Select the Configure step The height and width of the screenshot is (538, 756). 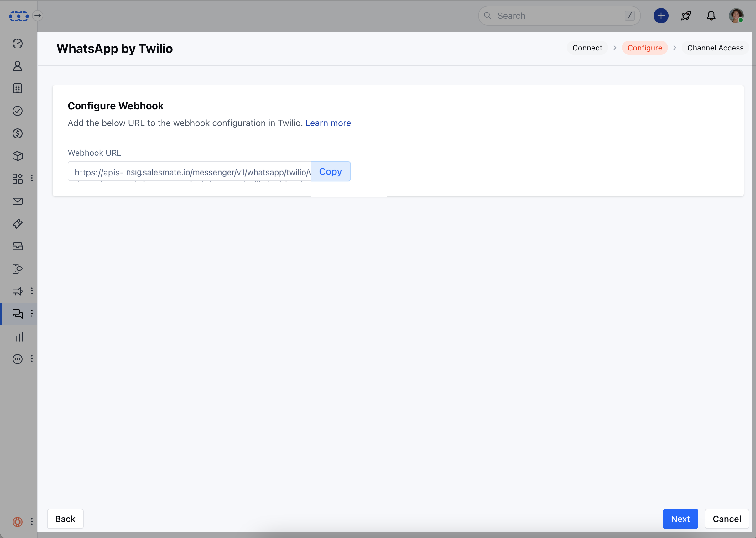(x=644, y=48)
